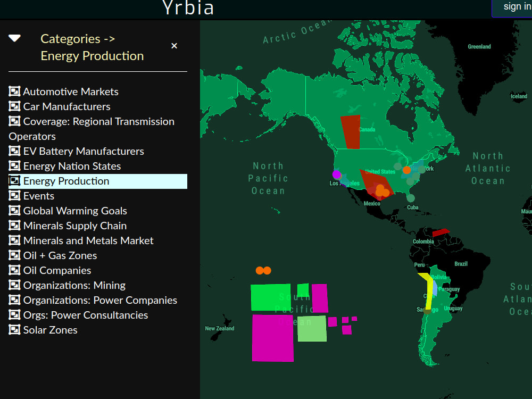Click the Automotive Markets category icon

click(x=14, y=91)
